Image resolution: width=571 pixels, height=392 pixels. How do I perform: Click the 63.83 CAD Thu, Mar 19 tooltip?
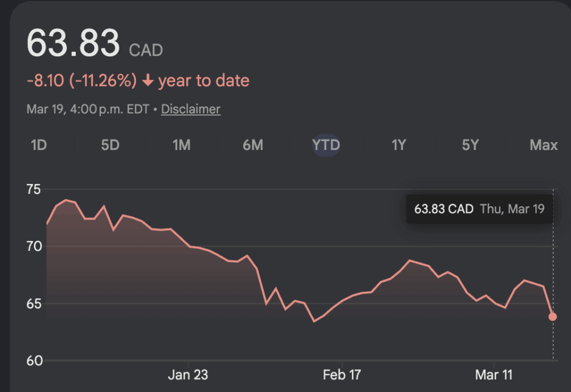[x=479, y=209]
